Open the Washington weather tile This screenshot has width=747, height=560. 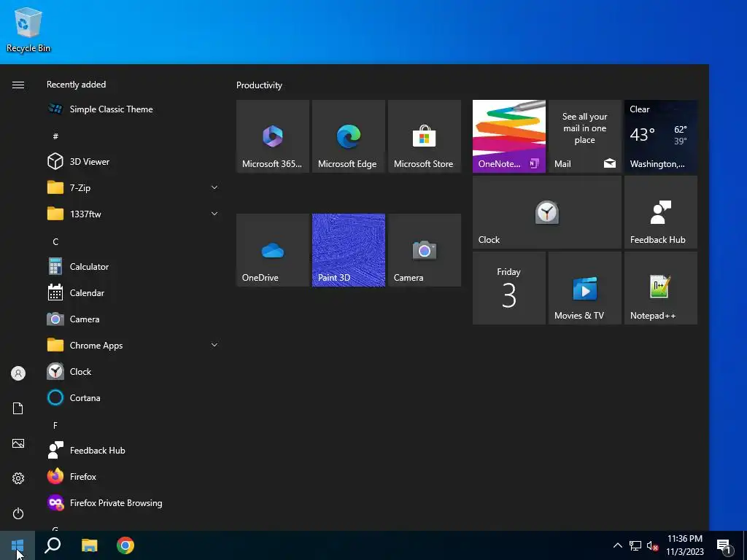(661, 136)
